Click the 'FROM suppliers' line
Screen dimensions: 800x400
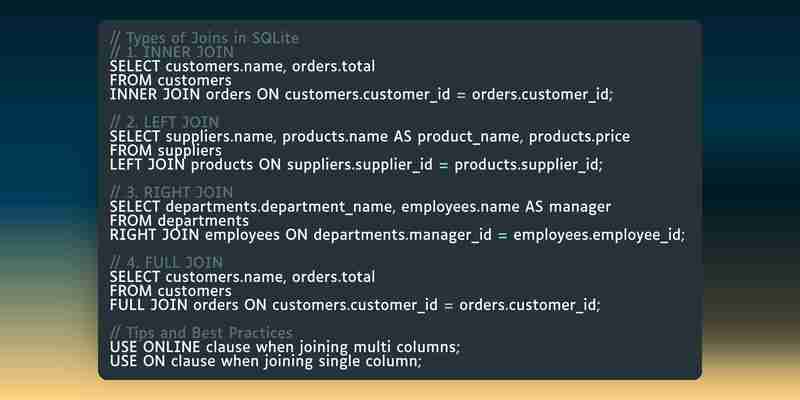pyautogui.click(x=166, y=151)
